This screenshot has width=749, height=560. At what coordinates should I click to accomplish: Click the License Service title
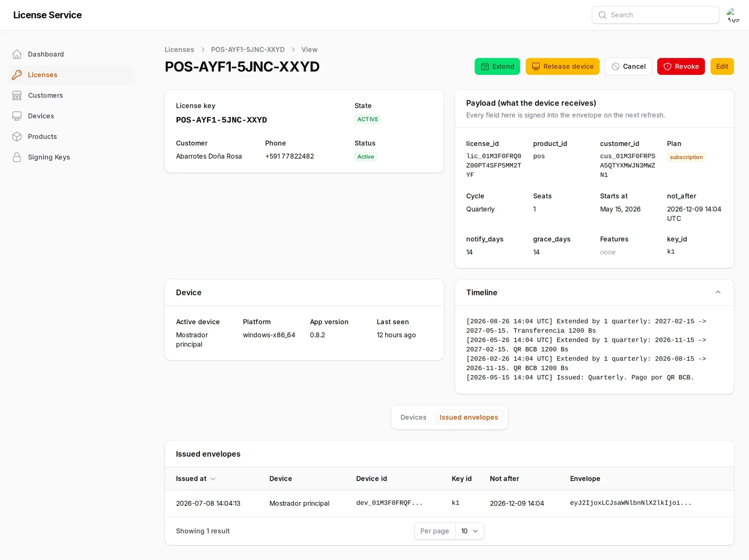[x=47, y=15]
